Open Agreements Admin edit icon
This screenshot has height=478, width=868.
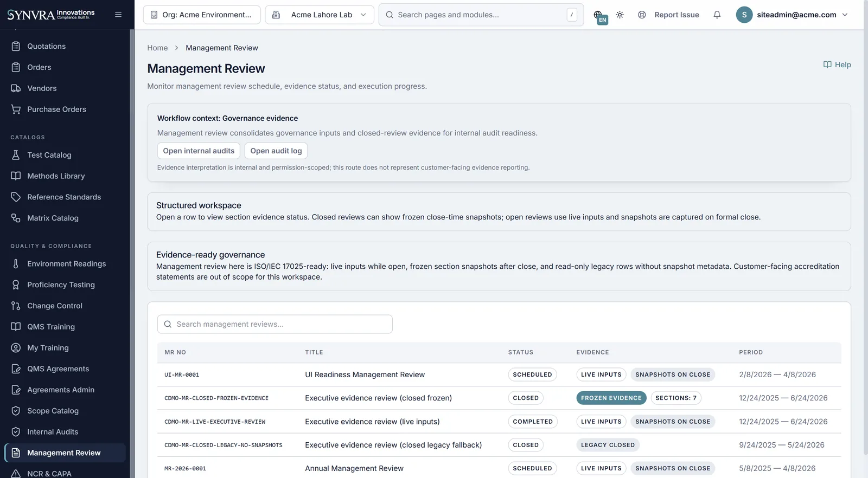[16, 390]
